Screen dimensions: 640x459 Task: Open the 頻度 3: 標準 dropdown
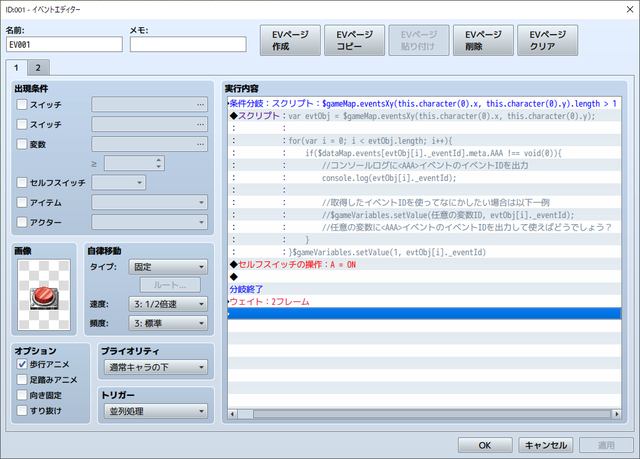[x=168, y=323]
